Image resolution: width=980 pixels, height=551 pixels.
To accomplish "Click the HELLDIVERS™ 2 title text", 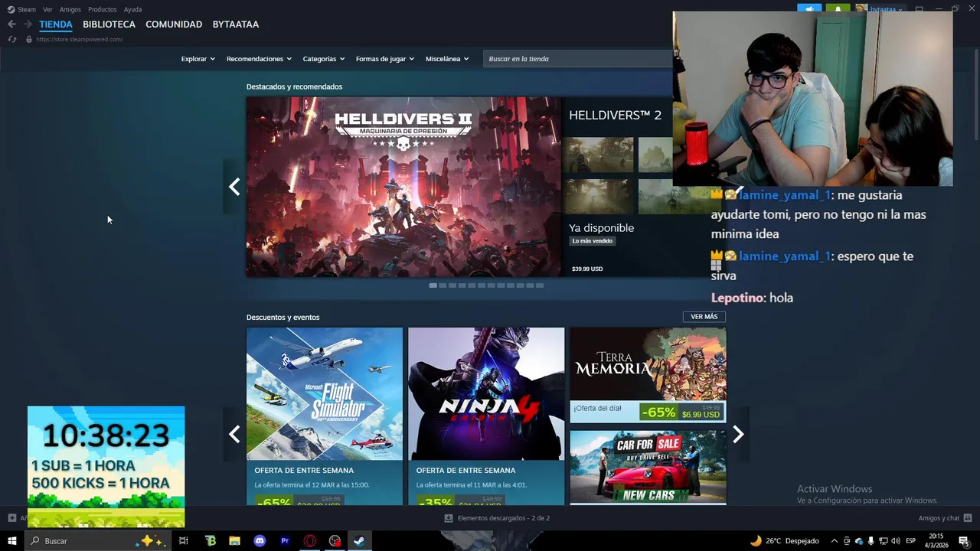I will (x=615, y=115).
